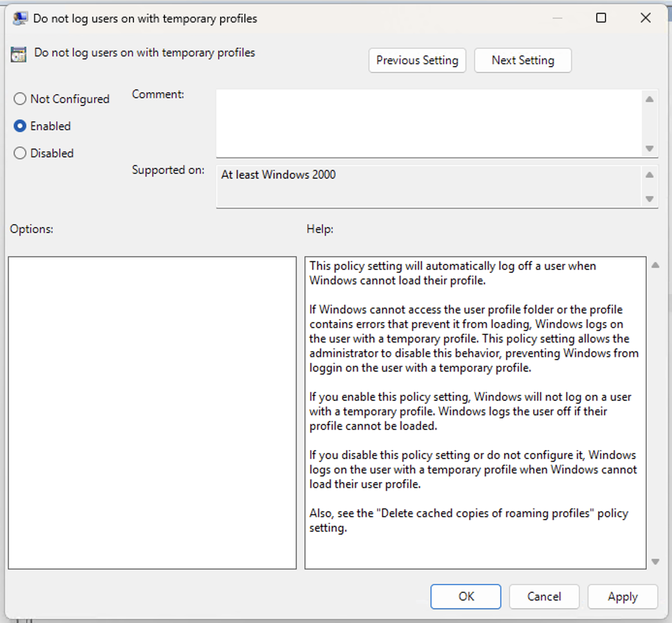Click the Cancel button
This screenshot has width=672, height=623.
pyautogui.click(x=544, y=596)
